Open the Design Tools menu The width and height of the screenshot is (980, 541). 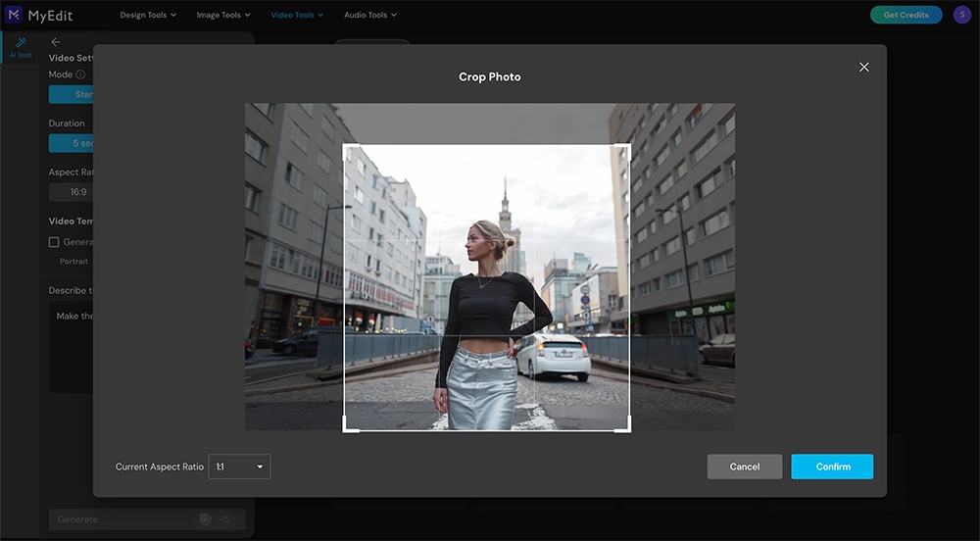[x=148, y=15]
